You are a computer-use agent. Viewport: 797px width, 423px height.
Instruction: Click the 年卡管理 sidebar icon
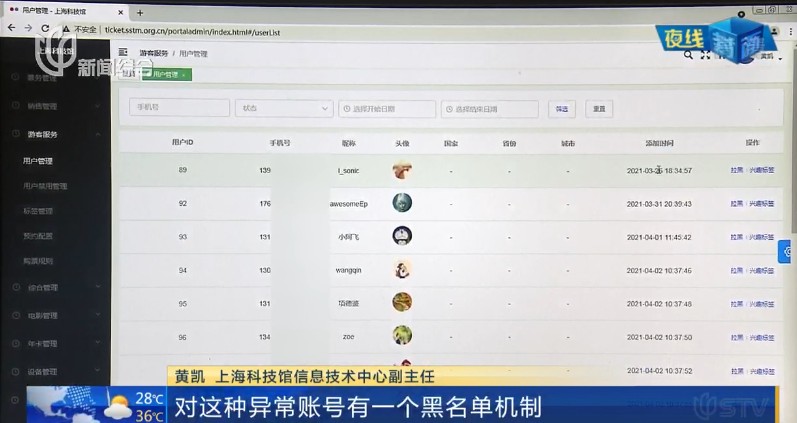click(16, 343)
